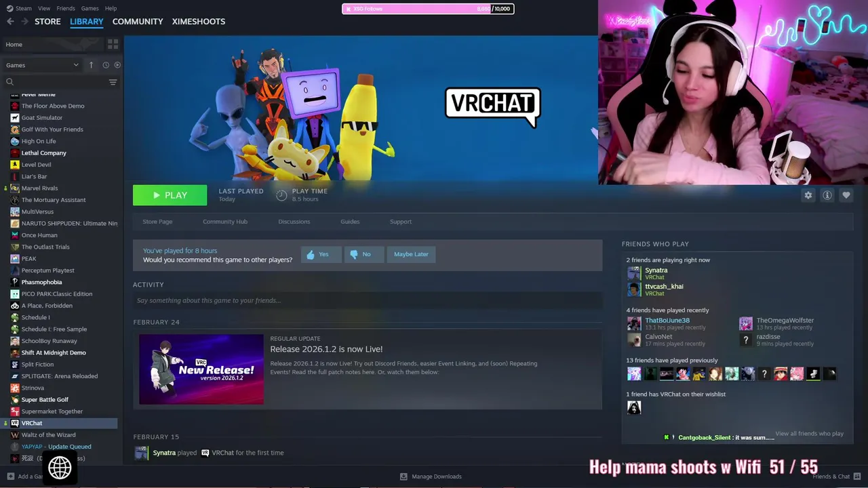Open Release 2026.1.2 is now Live! headline
The width and height of the screenshot is (868, 488).
[326, 349]
